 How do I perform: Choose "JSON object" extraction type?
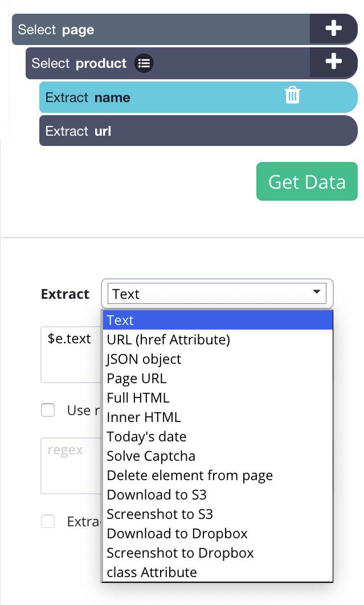click(x=144, y=359)
